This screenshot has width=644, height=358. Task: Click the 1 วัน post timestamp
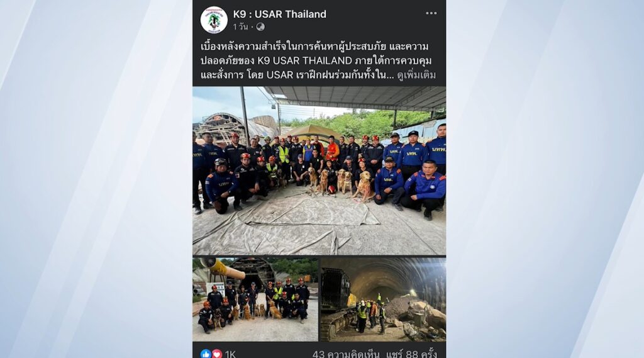[x=240, y=26]
